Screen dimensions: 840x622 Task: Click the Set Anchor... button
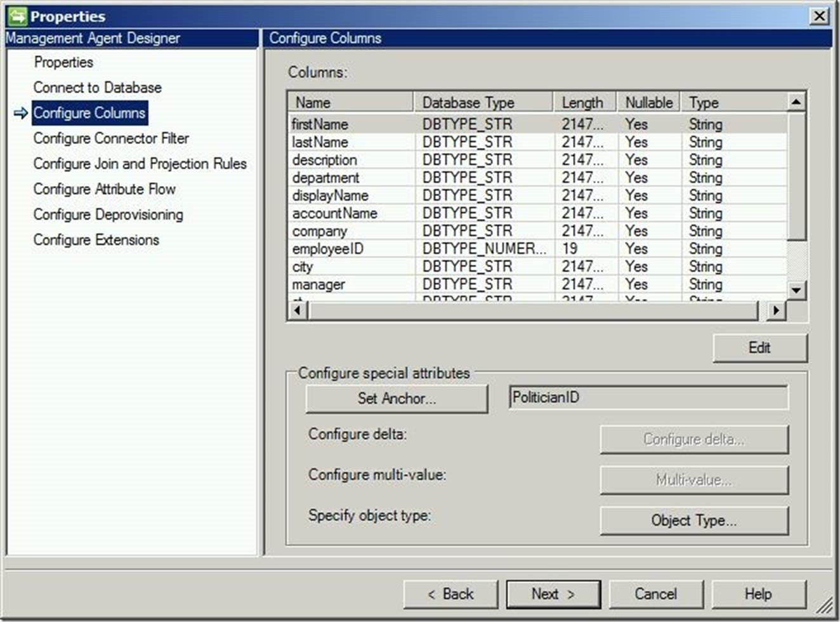(x=397, y=399)
